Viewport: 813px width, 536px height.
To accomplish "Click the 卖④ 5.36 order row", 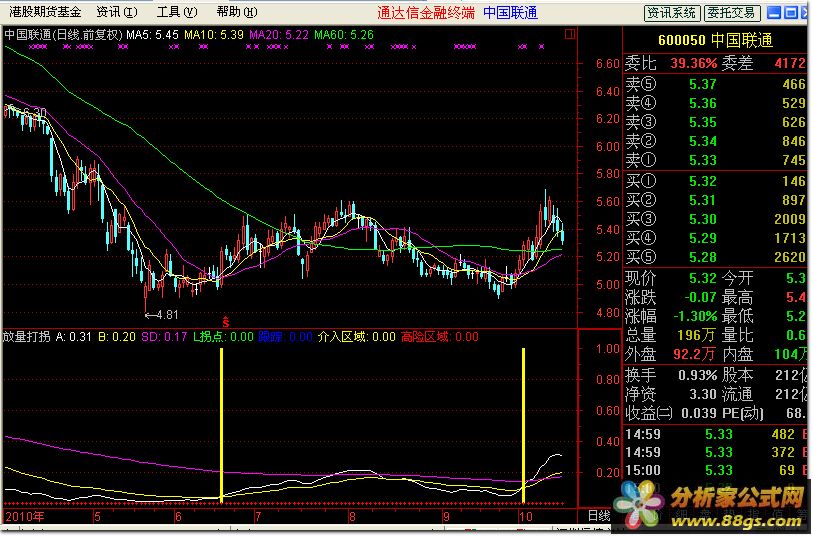I will (x=714, y=103).
